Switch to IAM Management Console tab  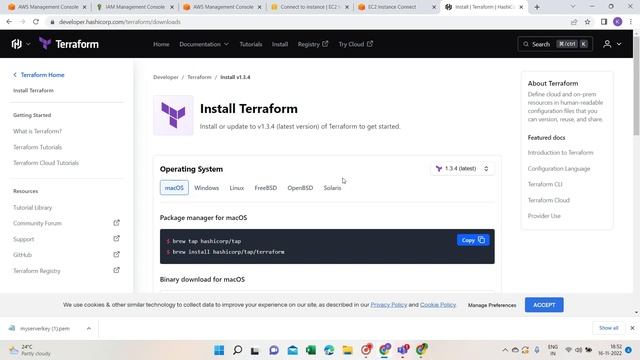tap(135, 7)
